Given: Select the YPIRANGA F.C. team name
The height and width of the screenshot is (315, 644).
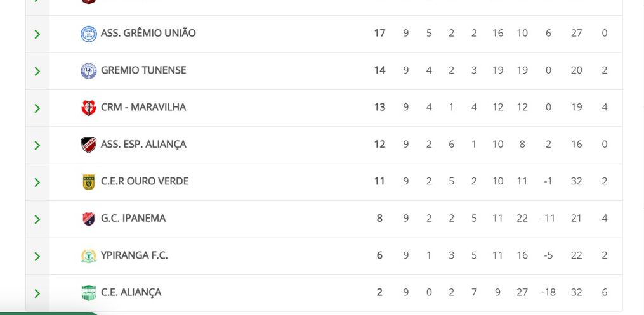Looking at the screenshot, I should (134, 255).
